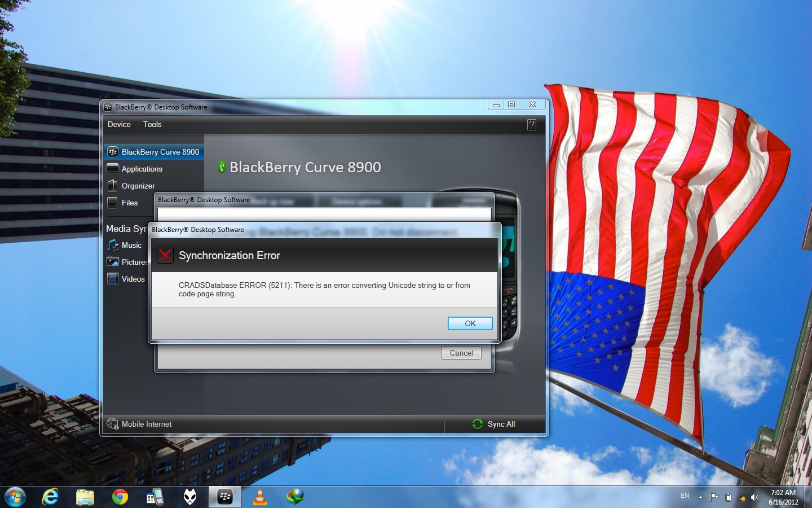Open Internet Download Manager taskbar icon
This screenshot has height=508, width=812.
pos(295,497)
